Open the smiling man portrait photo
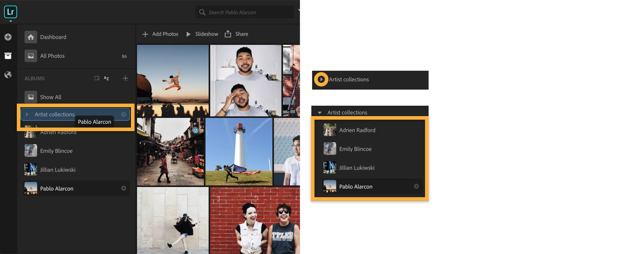 coord(246,63)
